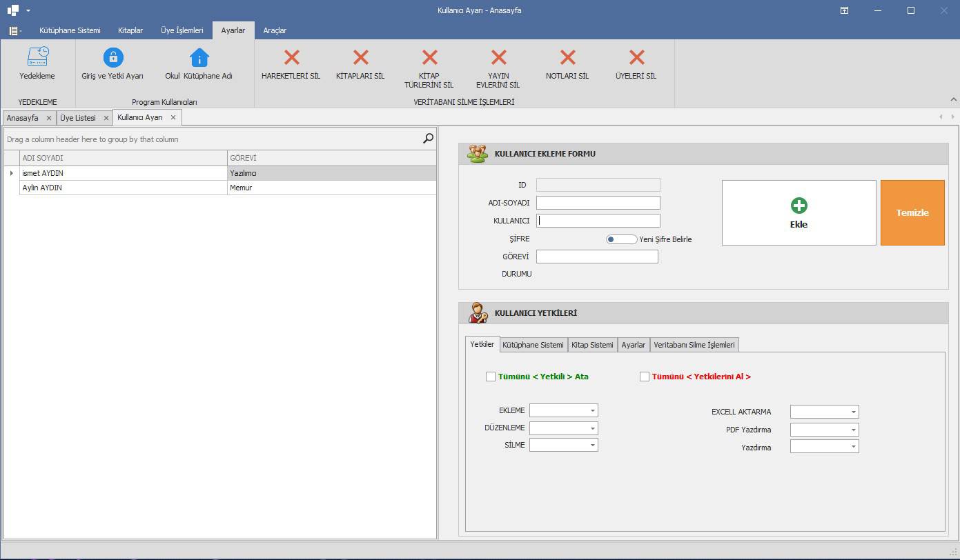Image resolution: width=960 pixels, height=560 pixels.
Task: Click YAYIN EVLERİNİ SİL delete icon
Action: 498,57
